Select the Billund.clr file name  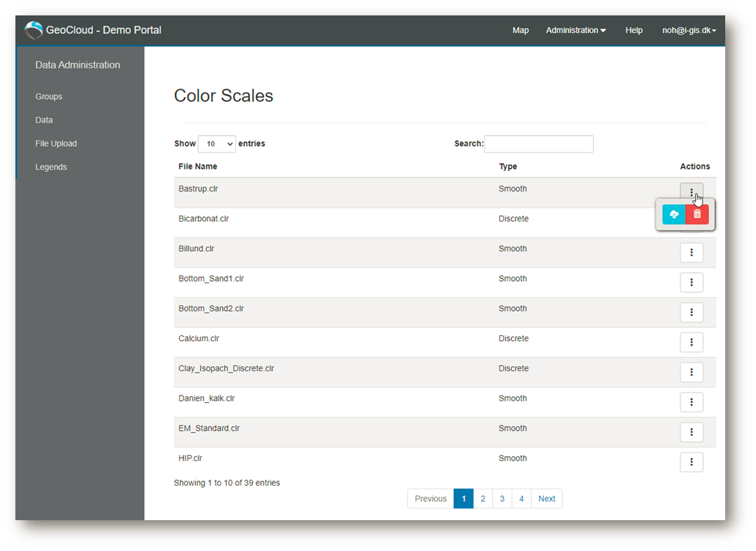[197, 249]
